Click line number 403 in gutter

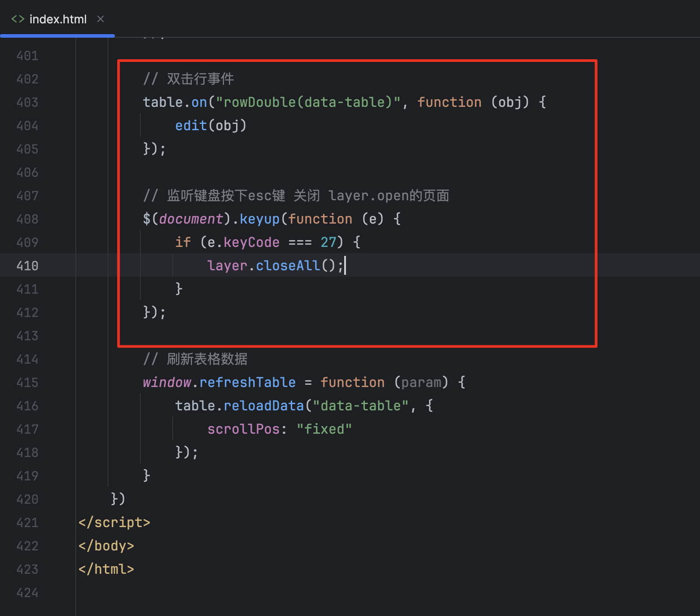tap(27, 102)
